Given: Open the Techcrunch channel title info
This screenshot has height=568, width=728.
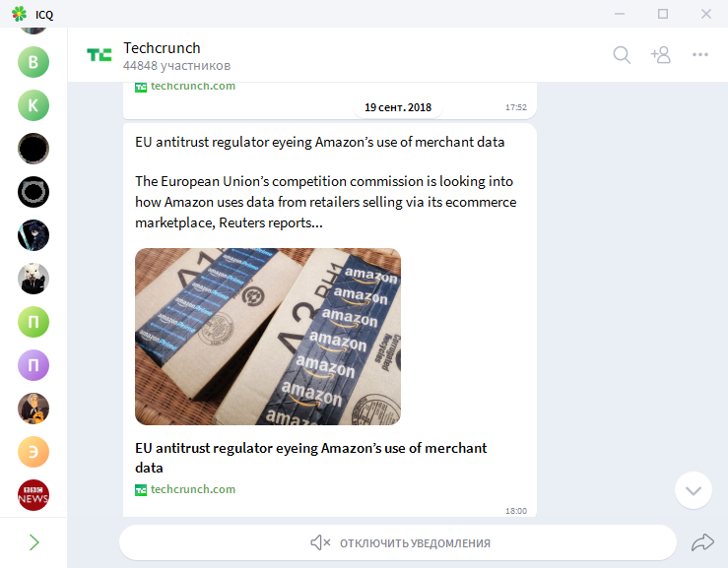Looking at the screenshot, I should point(162,48).
